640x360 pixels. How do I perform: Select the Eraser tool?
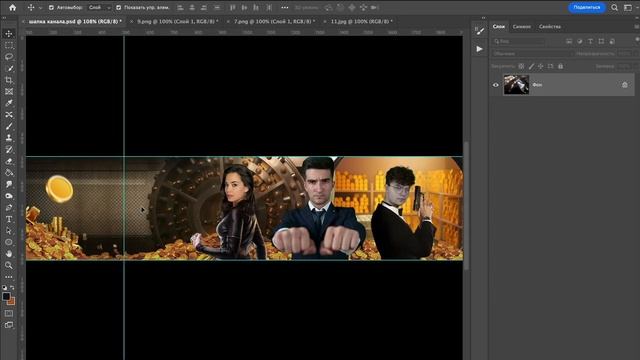click(x=9, y=161)
